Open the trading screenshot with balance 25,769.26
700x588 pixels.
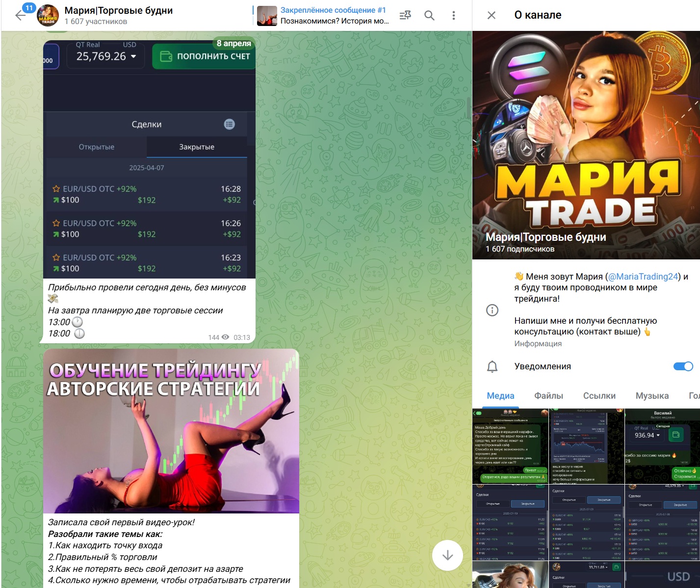[x=150, y=159]
